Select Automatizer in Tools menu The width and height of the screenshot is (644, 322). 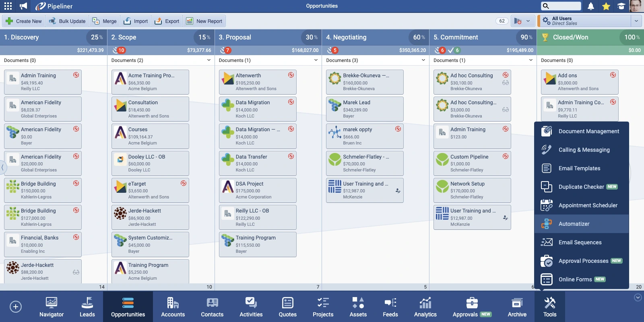(x=582, y=224)
